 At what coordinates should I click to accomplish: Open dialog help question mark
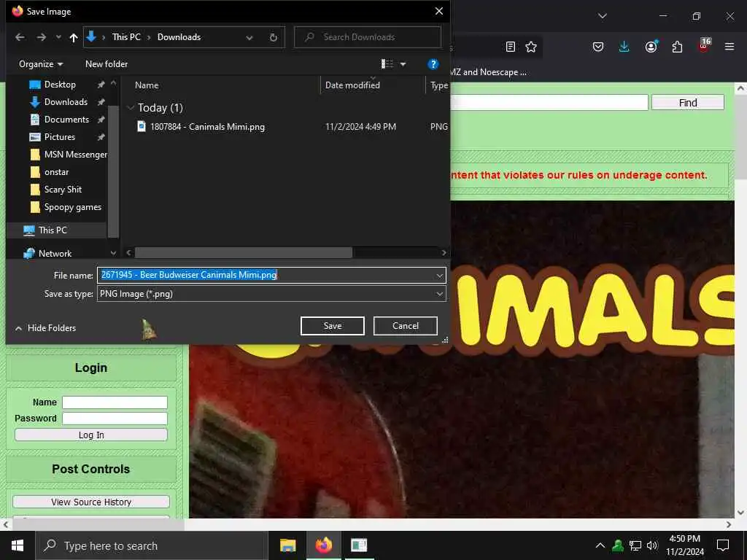pyautogui.click(x=433, y=64)
